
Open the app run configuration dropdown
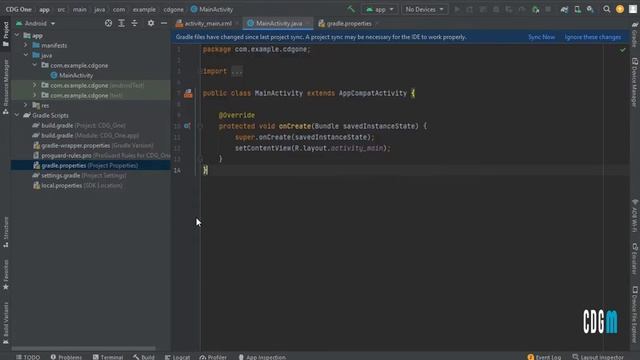pos(380,9)
